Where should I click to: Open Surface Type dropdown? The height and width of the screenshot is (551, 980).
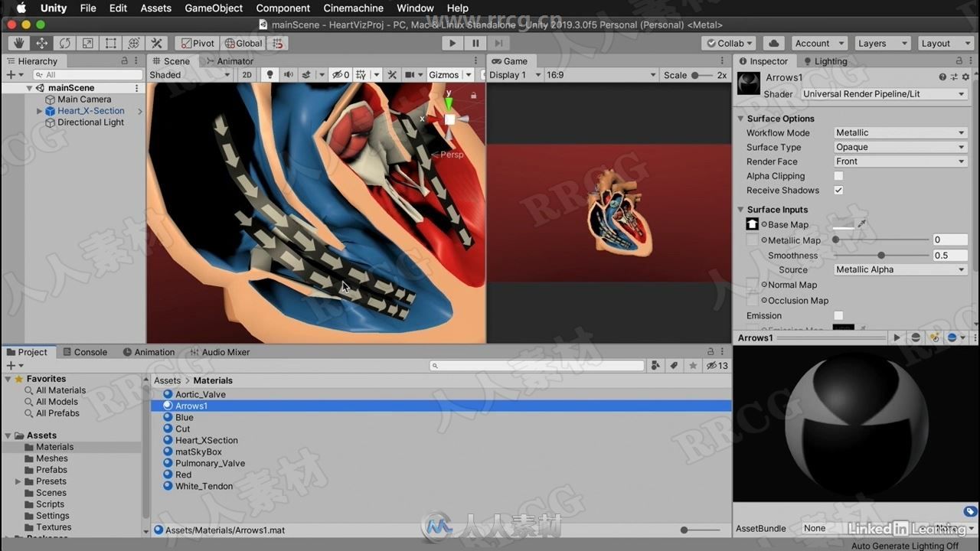click(x=900, y=147)
